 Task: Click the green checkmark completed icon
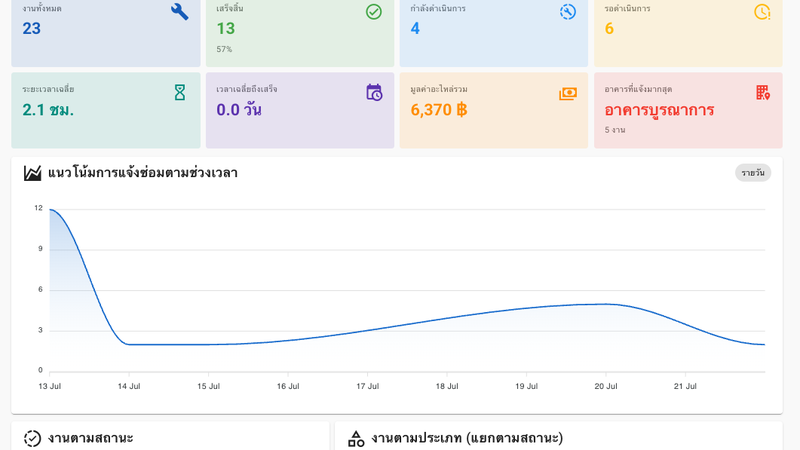click(x=373, y=11)
